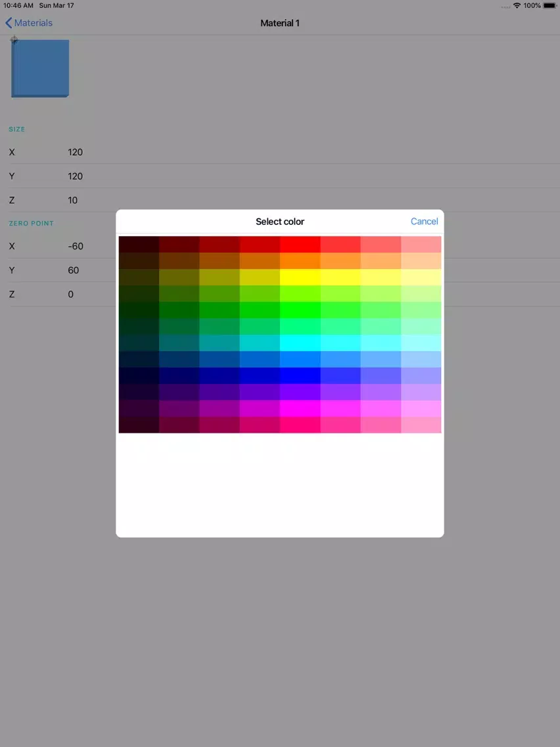Pick the pure bright red swatch
Screen dimensions: 560x747
(300, 245)
